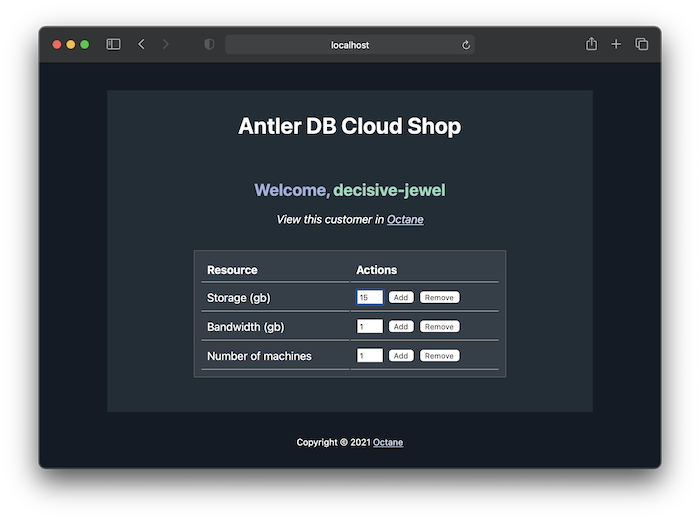Click the yellow minimize window button

(71, 45)
